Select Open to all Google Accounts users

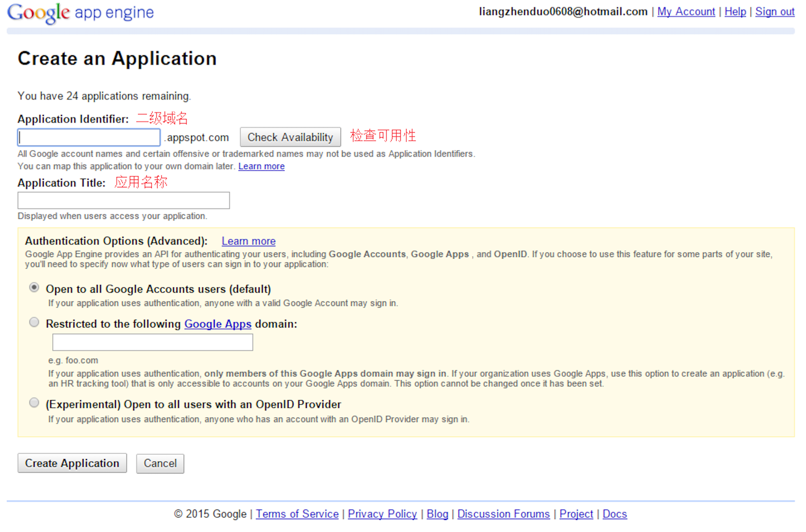tap(34, 288)
